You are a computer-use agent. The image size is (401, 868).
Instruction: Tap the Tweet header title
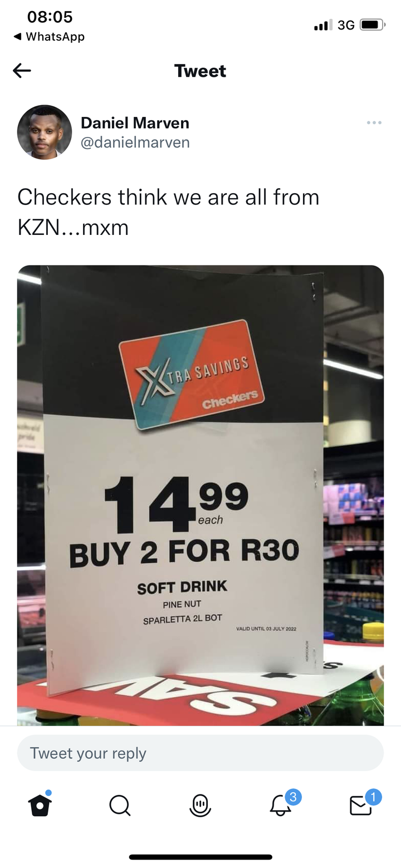(x=200, y=71)
